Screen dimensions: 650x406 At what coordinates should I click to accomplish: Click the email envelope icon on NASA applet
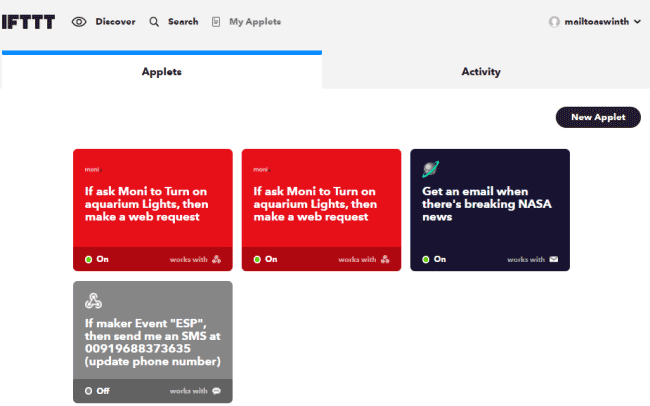click(x=554, y=259)
